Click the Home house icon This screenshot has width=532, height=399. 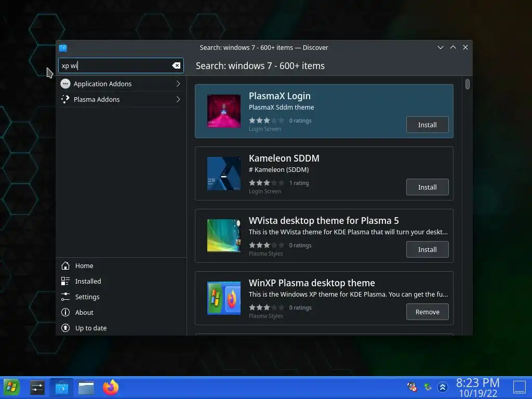click(x=65, y=265)
